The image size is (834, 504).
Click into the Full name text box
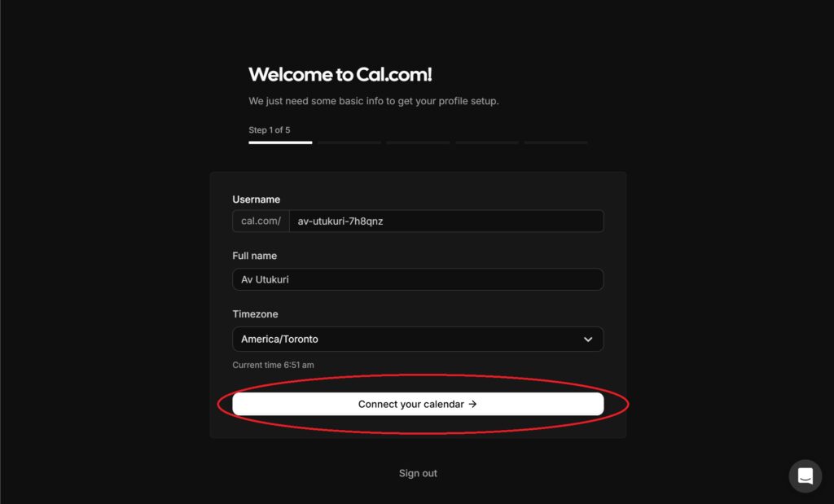(418, 280)
